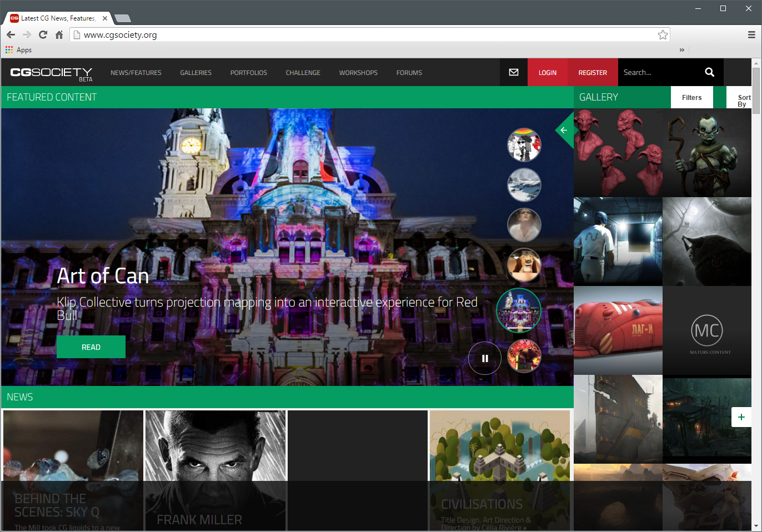Screen dimensions: 762x532
Task: Pause the featured content slideshow
Action: point(485,358)
